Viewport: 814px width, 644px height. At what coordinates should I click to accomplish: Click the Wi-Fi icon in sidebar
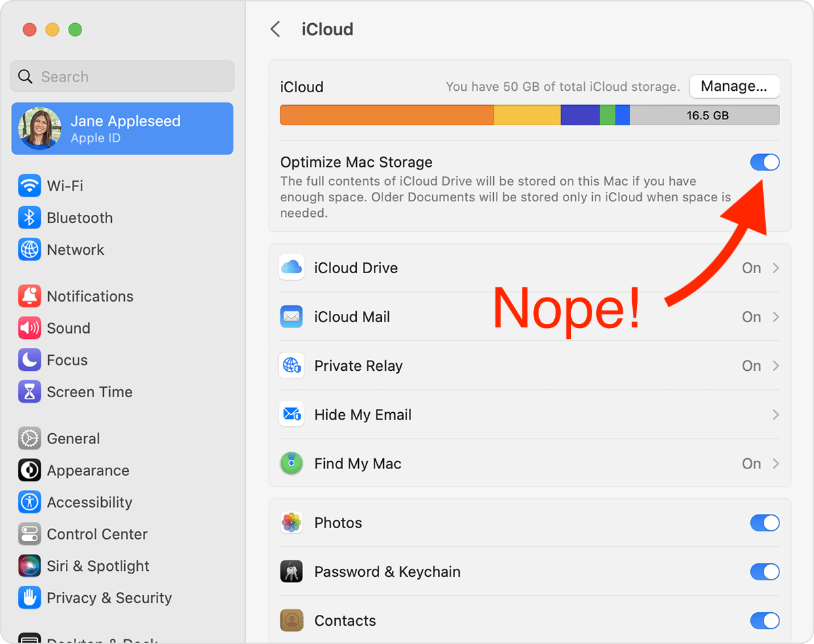29,186
